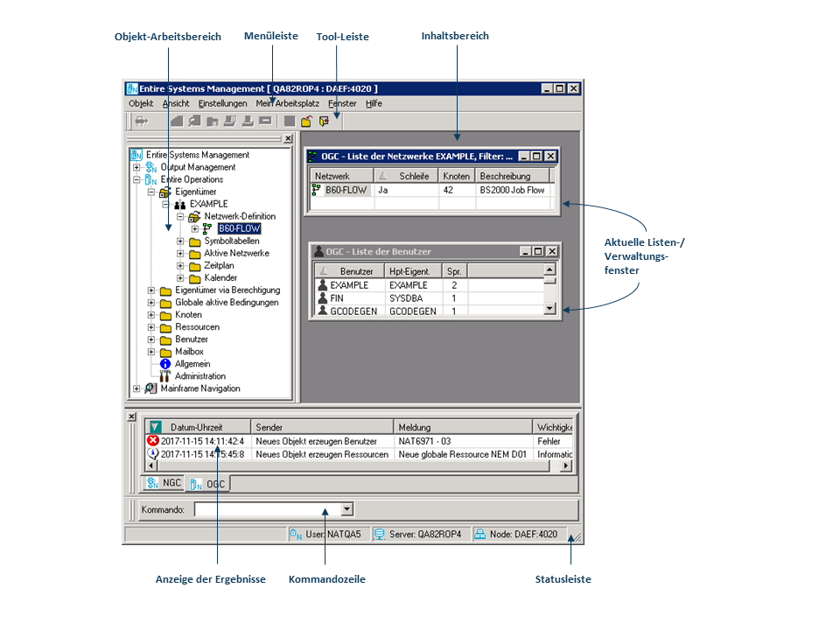
Task: Switch to the NGC tab
Action: point(163,482)
